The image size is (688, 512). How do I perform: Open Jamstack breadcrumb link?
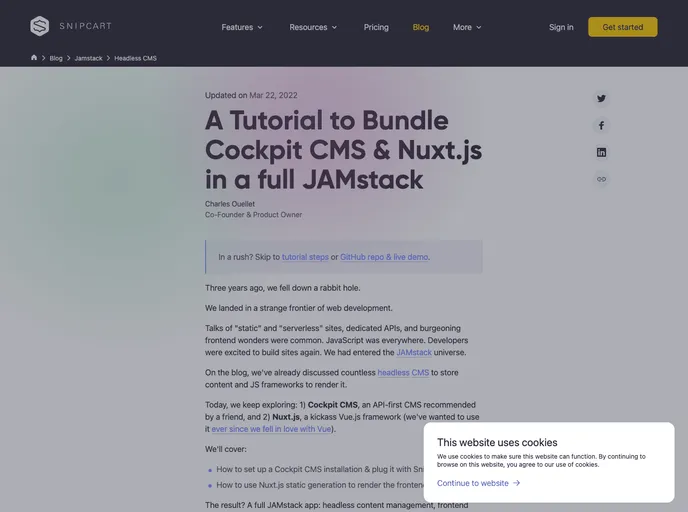88,58
